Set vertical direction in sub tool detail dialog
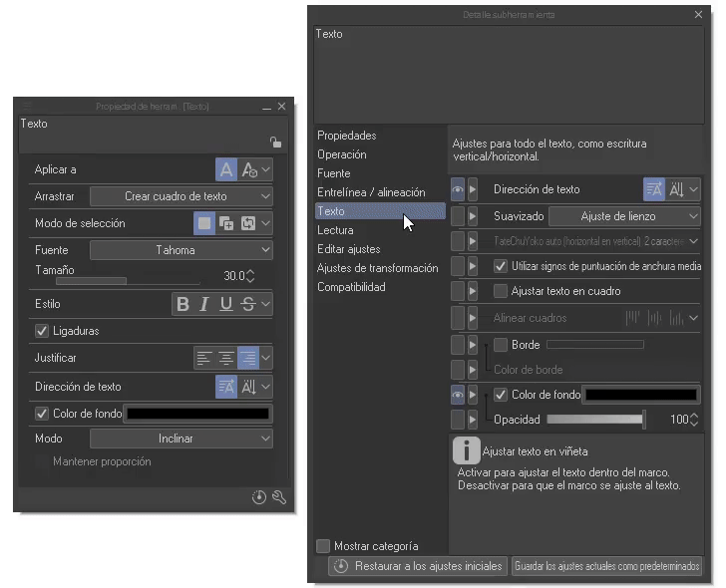Image resolution: width=726 pixels, height=588 pixels. point(676,189)
